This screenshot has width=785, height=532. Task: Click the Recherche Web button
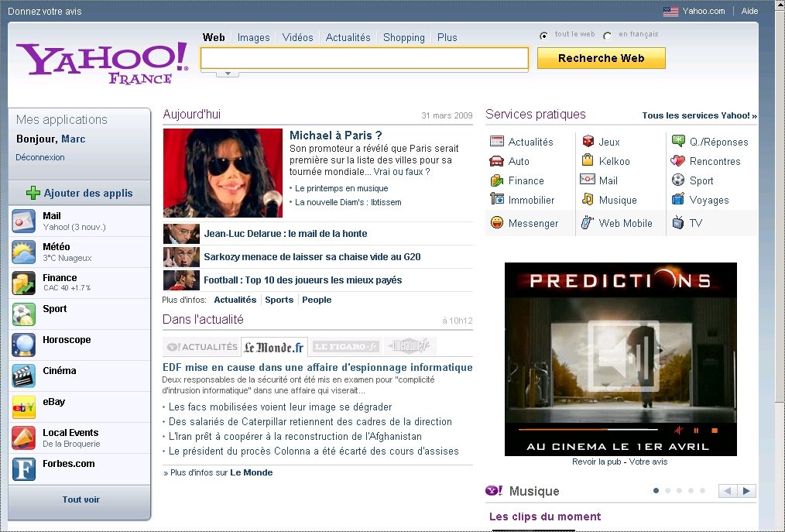(602, 58)
